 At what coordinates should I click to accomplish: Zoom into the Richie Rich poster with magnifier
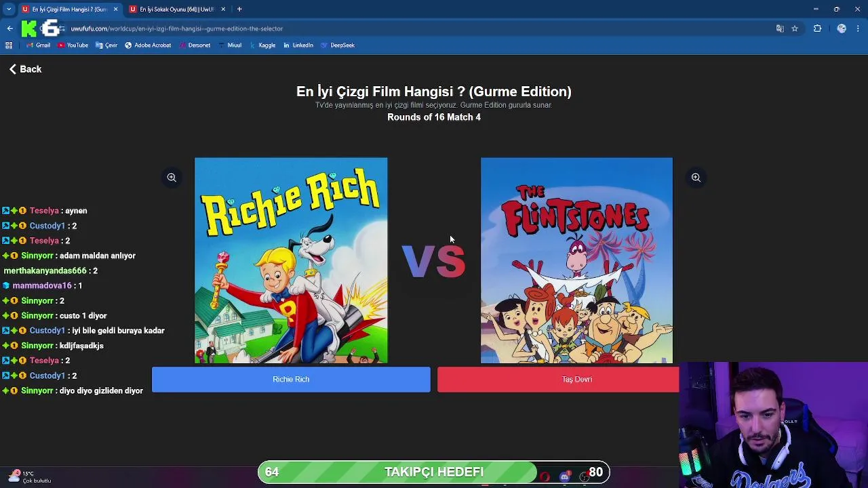[172, 178]
